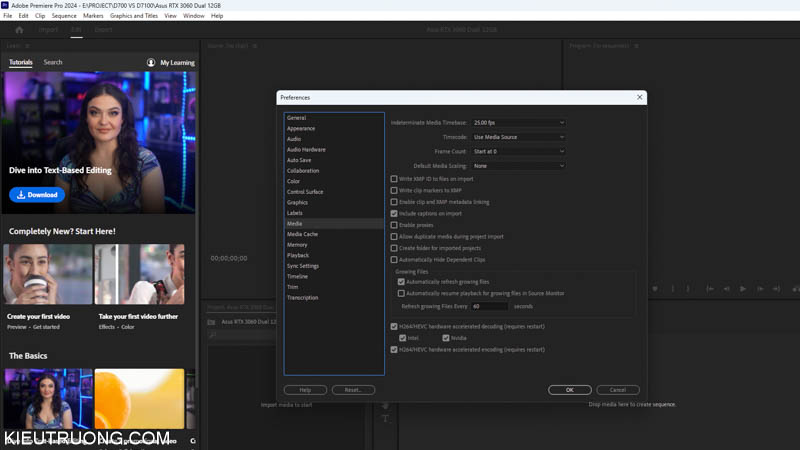Viewport: 800px width, 450px height.
Task: Open Indeterminate Media Timebase dropdown
Action: point(518,122)
